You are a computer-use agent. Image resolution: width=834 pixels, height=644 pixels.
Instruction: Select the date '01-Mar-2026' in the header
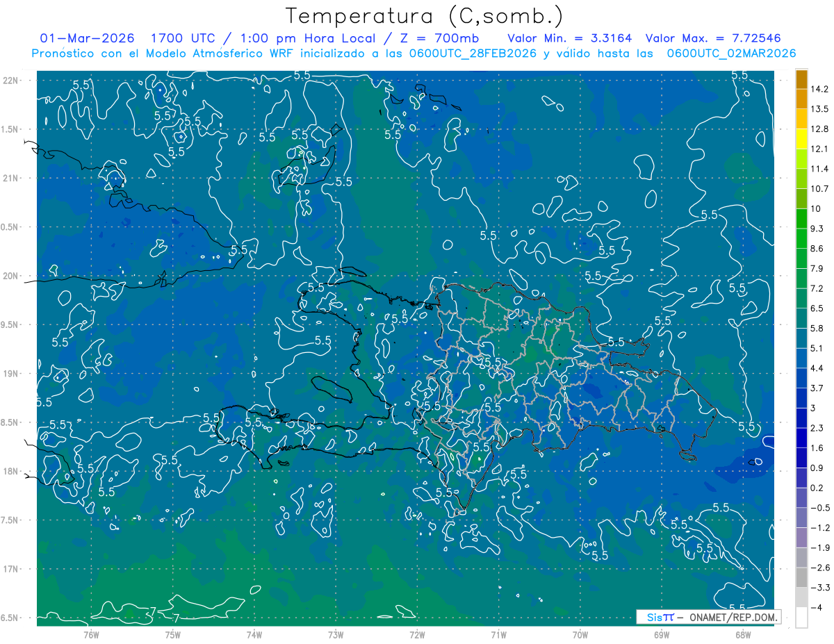pos(85,38)
